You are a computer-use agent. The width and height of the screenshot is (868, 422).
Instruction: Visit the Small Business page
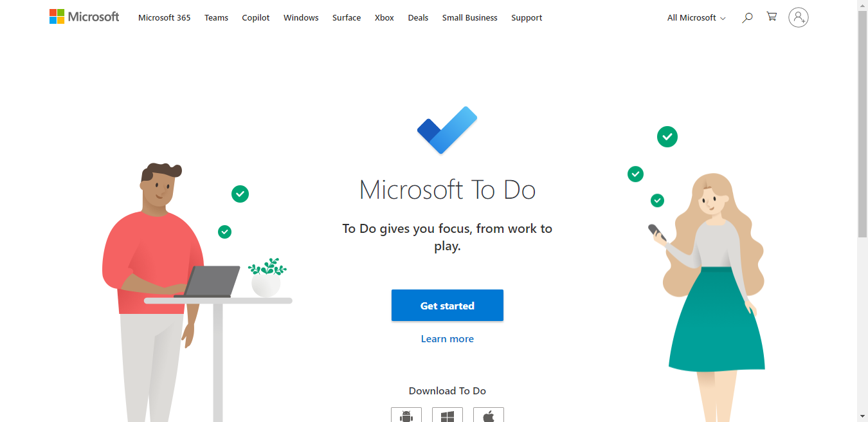(x=469, y=17)
